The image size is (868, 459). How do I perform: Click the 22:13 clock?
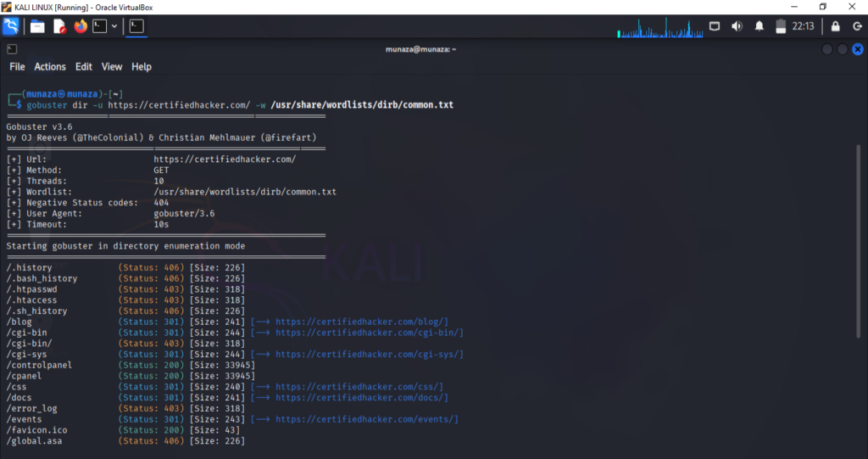point(803,26)
